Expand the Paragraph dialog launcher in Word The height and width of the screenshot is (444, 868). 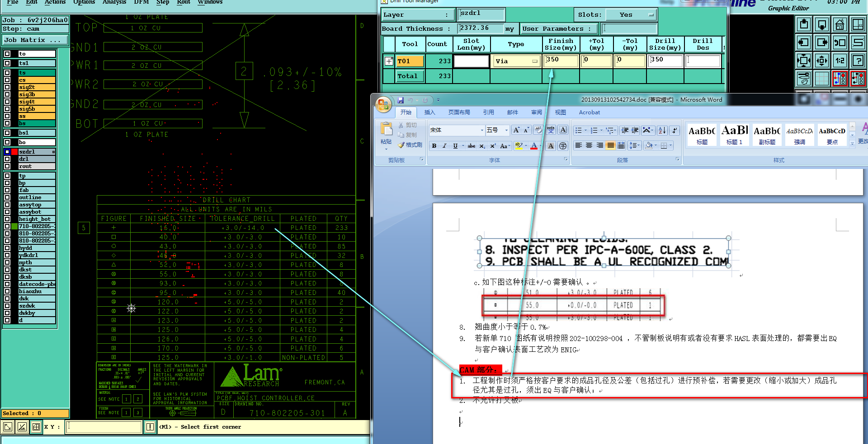coord(677,159)
